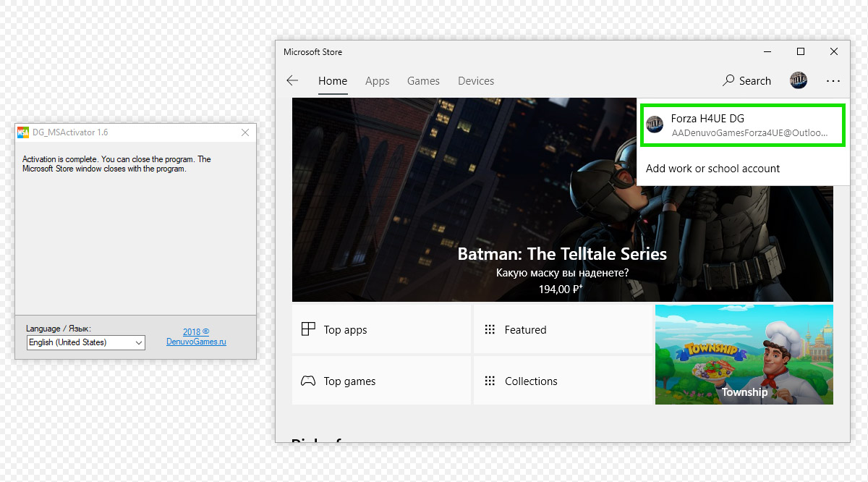Close the DG_MSActivator window
This screenshot has height=482, width=868.
click(245, 132)
